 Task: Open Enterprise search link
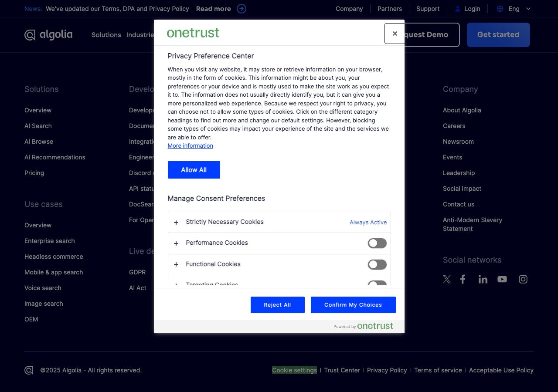pyautogui.click(x=50, y=241)
